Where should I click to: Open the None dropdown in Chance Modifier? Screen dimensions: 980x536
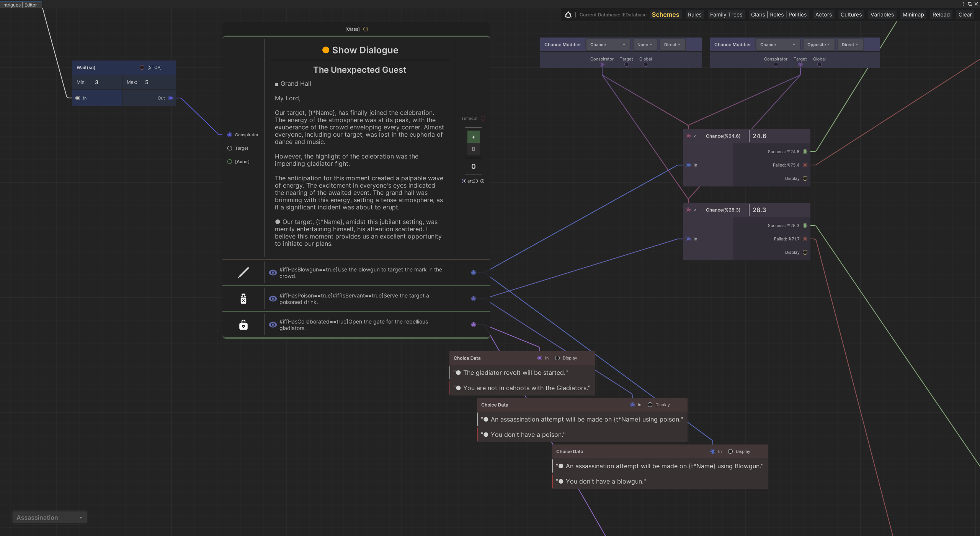[x=644, y=45]
